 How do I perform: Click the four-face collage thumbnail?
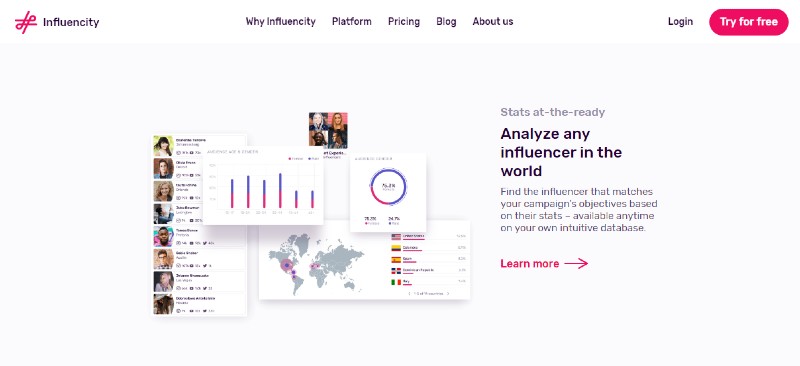click(x=328, y=131)
